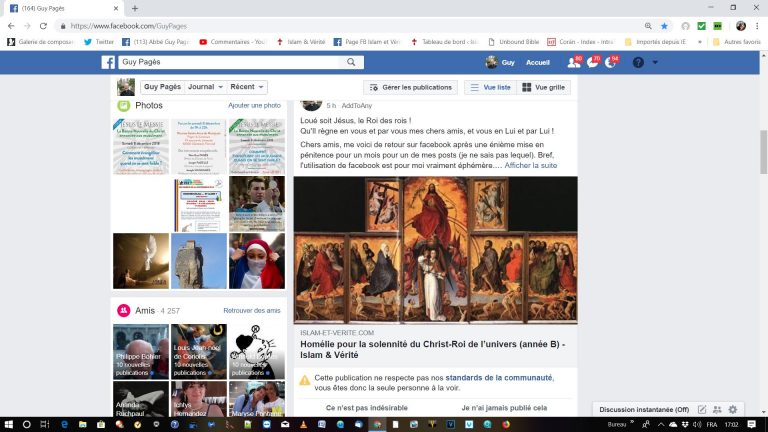Open Philippe Bohler friend tile
The height and width of the screenshot is (432, 768).
pyautogui.click(x=141, y=352)
